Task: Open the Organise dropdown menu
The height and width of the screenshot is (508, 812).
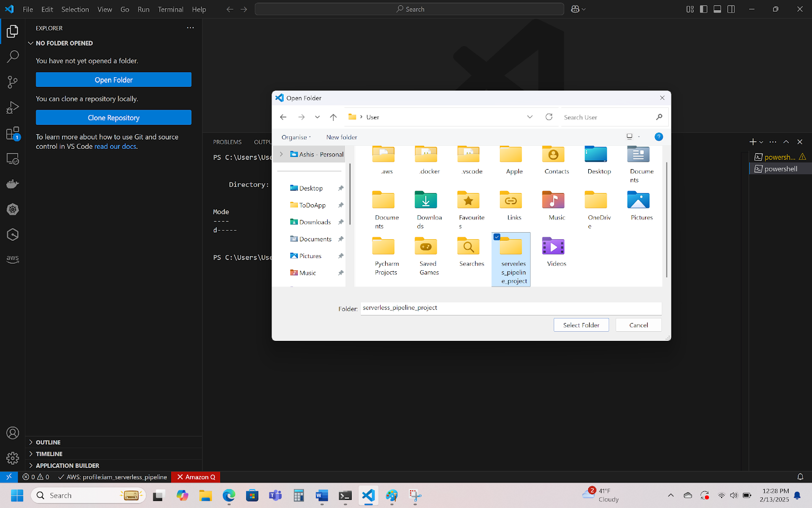Action: [x=296, y=137]
